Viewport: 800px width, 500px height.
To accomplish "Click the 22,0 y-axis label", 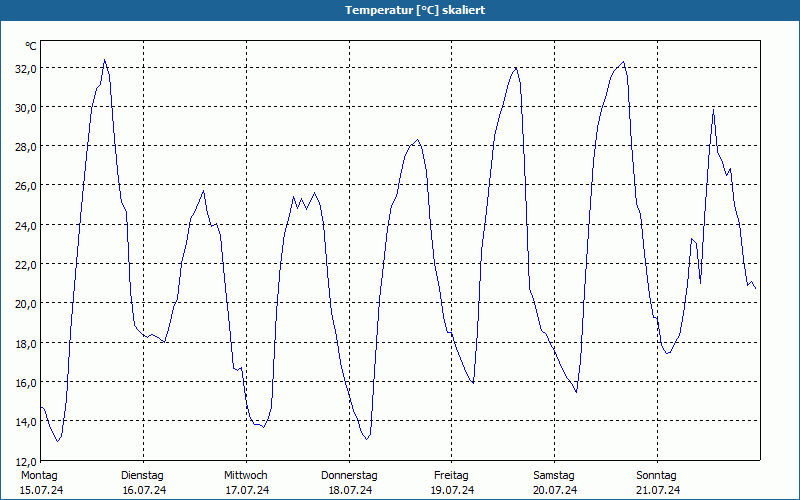I will (x=26, y=265).
